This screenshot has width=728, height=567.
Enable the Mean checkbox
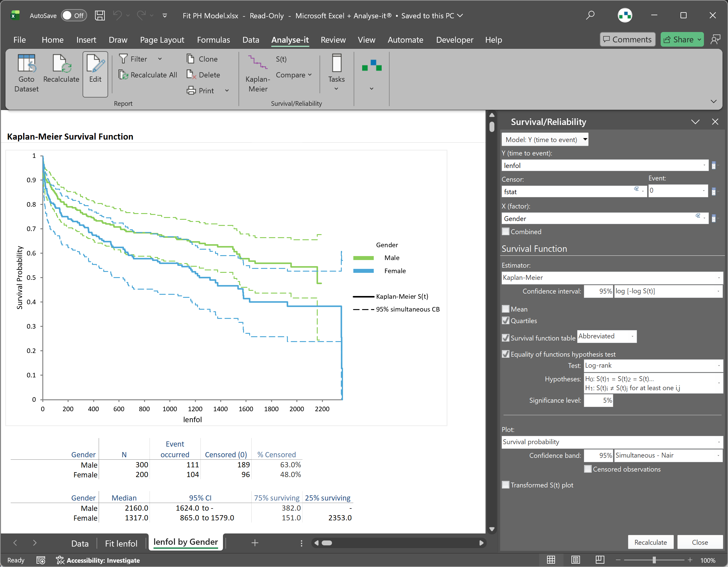[506, 309]
